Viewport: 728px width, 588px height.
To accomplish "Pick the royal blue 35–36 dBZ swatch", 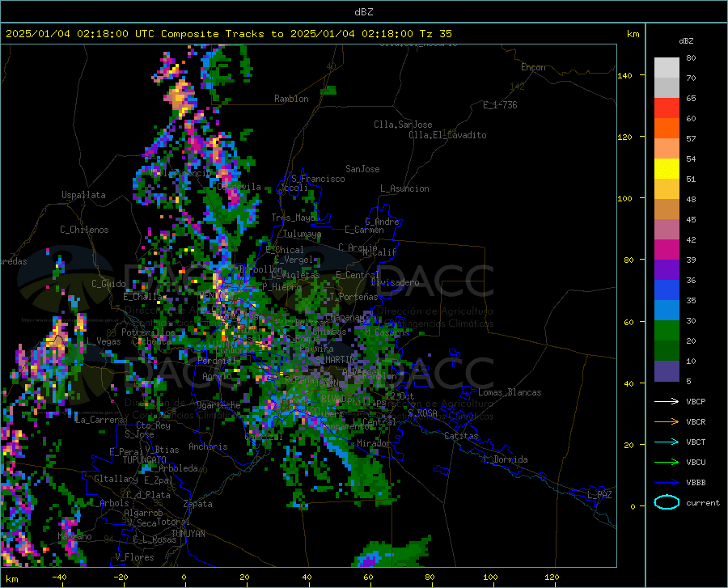I will click(667, 290).
